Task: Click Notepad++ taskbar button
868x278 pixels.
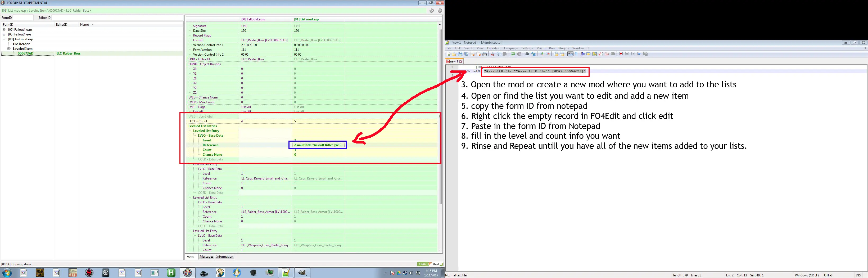Action: [286, 273]
